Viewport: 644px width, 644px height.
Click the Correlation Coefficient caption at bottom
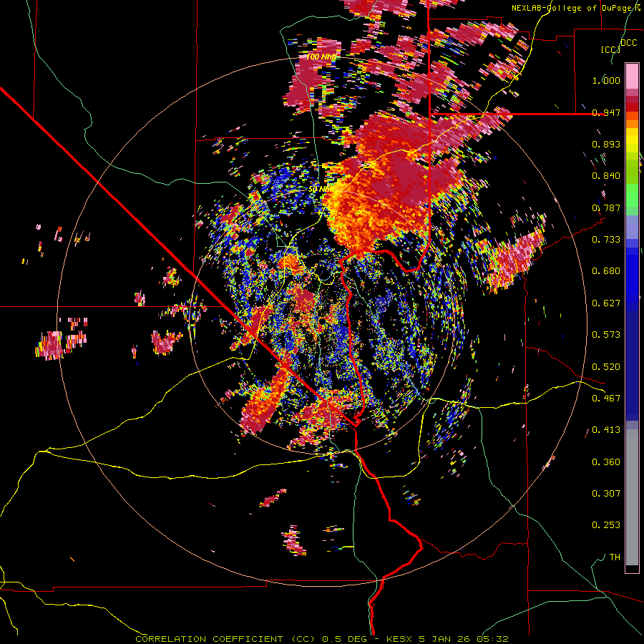click(x=322, y=639)
